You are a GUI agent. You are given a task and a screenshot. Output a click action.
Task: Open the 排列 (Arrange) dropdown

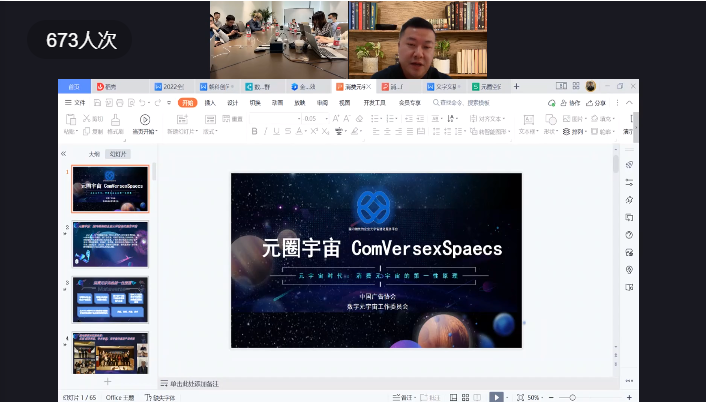[x=575, y=131]
